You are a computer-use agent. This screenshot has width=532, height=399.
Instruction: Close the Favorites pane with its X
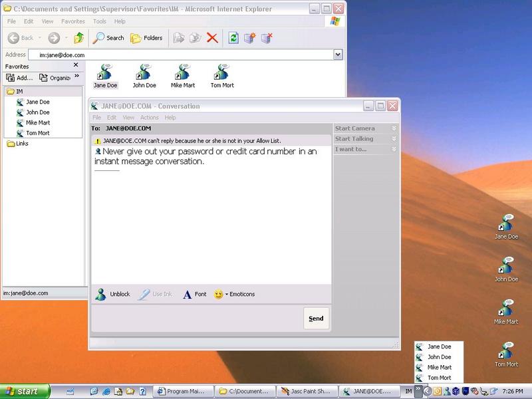coord(76,65)
